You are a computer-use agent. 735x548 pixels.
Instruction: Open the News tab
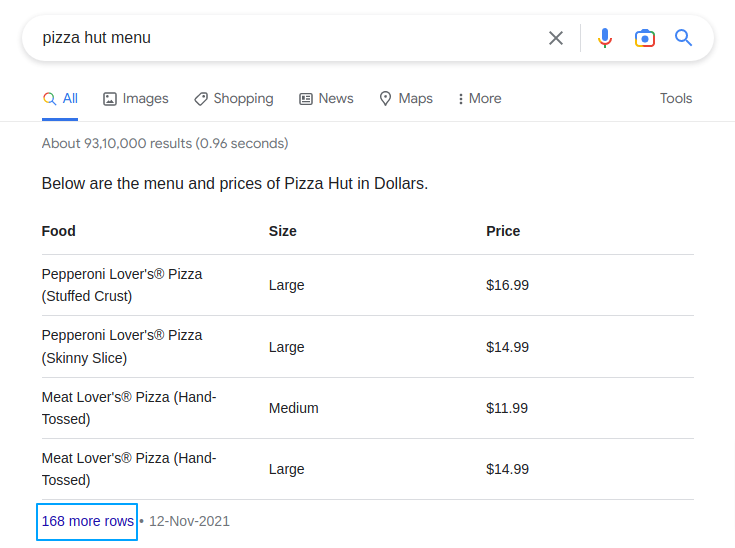click(x=326, y=98)
